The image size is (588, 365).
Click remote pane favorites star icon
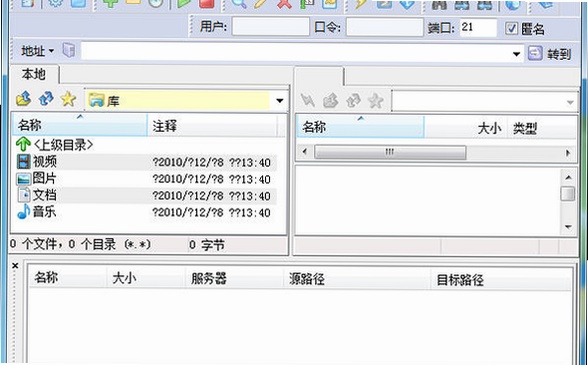coord(376,101)
